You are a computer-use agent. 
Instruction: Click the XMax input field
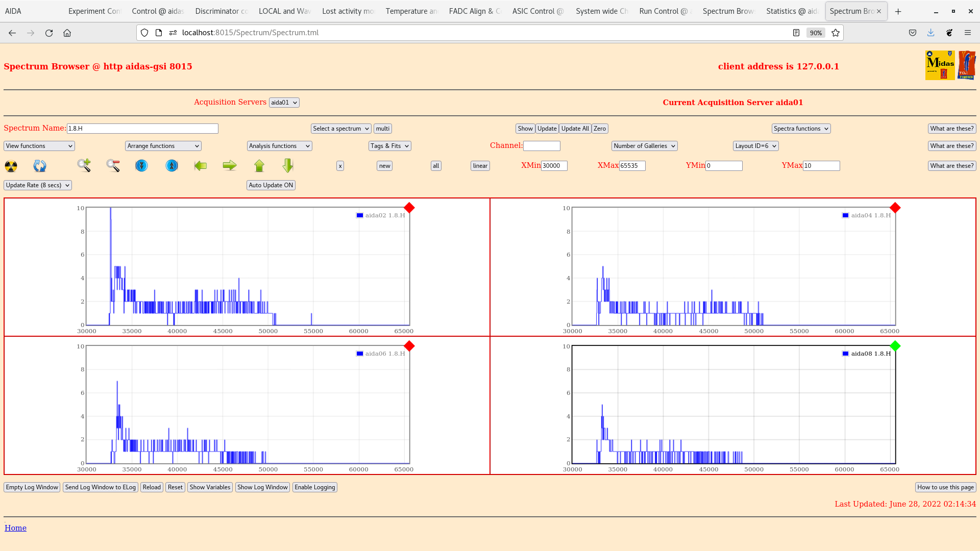pyautogui.click(x=632, y=166)
